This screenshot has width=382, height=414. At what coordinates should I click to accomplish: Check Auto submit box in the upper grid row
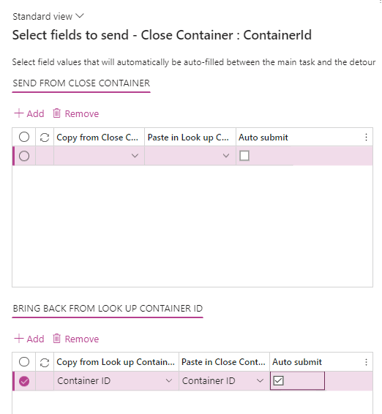pos(244,156)
